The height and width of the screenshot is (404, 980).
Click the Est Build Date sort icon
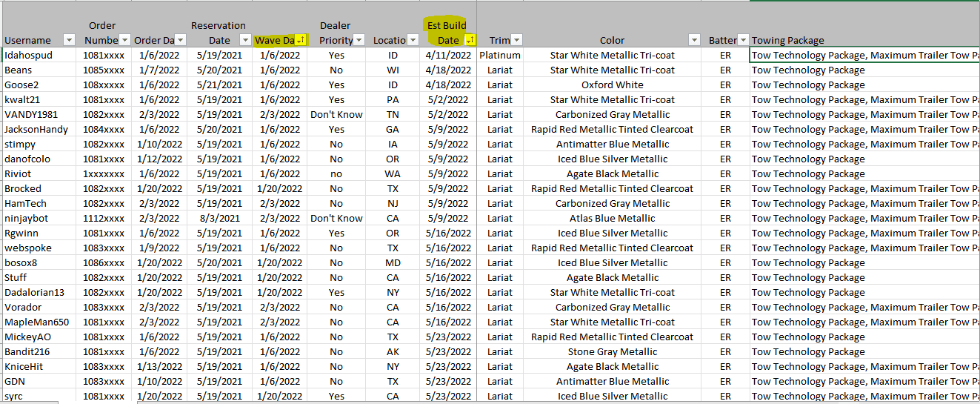click(x=470, y=40)
